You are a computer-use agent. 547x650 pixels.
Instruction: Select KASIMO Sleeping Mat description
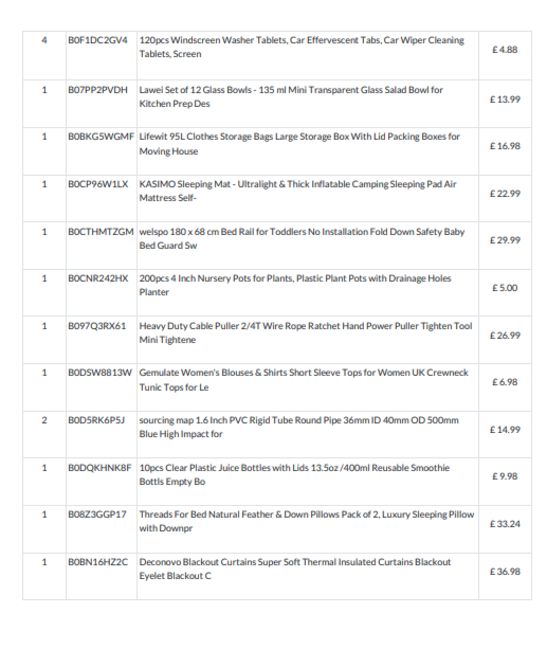(298, 191)
